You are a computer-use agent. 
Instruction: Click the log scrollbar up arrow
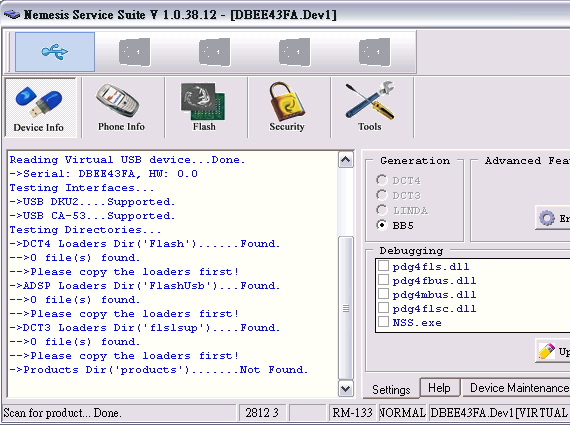[x=346, y=160]
